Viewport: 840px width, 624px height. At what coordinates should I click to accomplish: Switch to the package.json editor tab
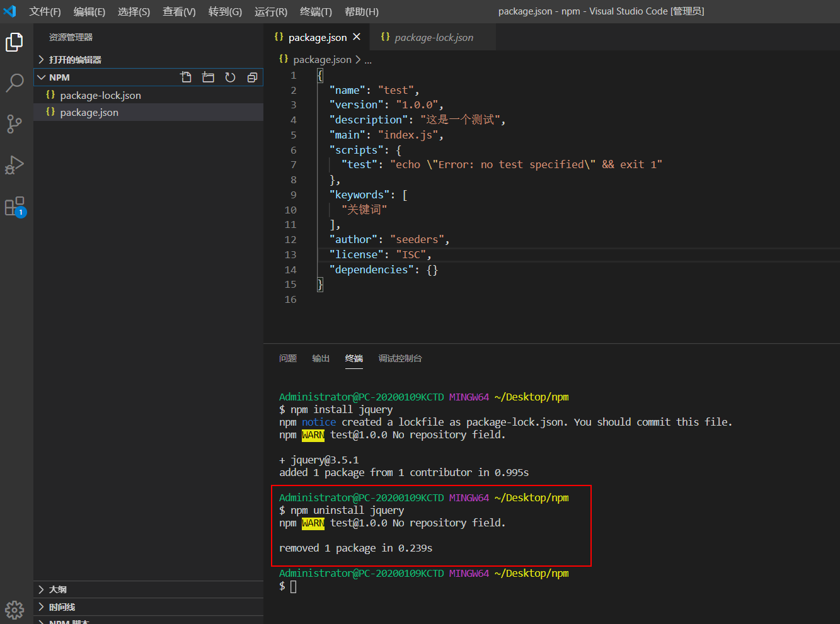tap(318, 37)
